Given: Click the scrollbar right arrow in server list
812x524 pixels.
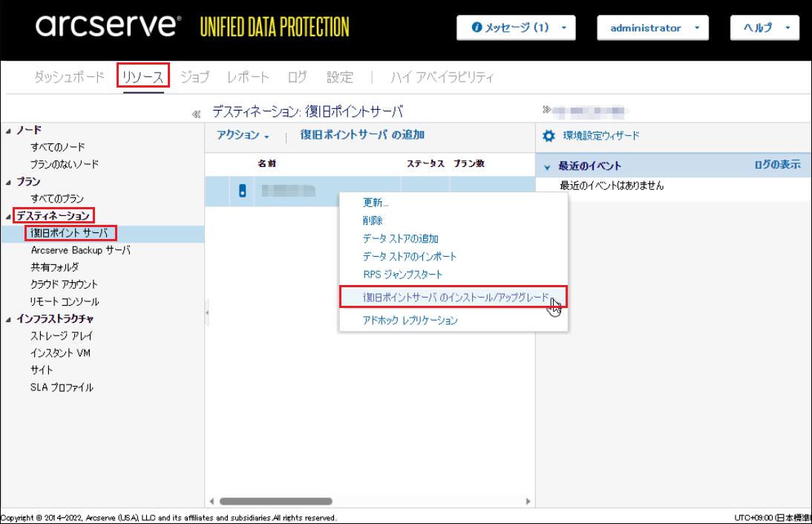Looking at the screenshot, I should pyautogui.click(x=528, y=501).
